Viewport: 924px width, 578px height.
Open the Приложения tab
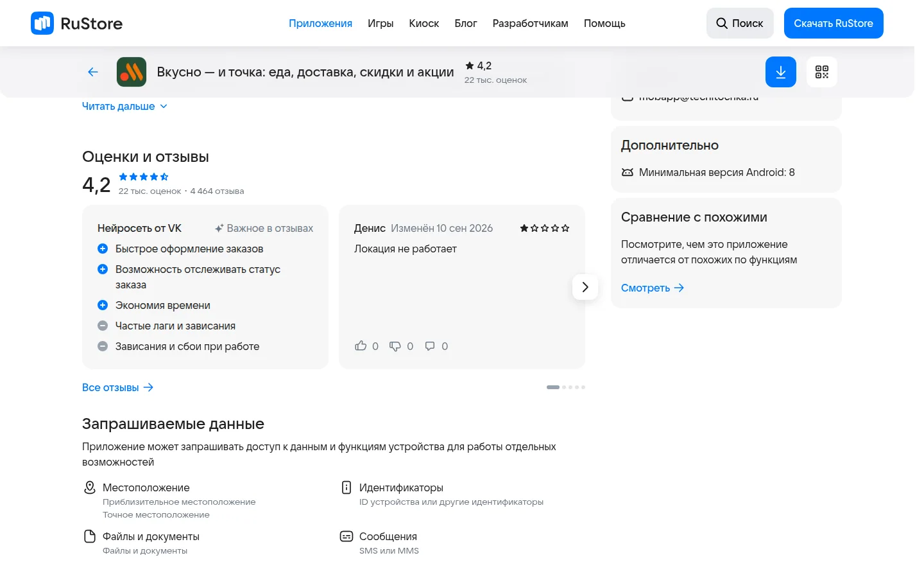click(x=320, y=23)
